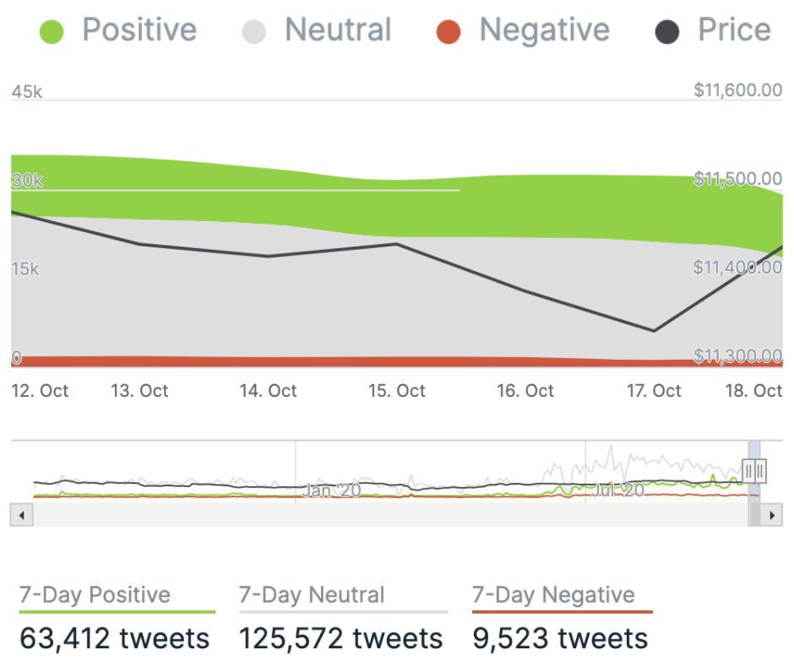Click the red Negative legend circle
The image size is (794, 672).
(x=449, y=33)
